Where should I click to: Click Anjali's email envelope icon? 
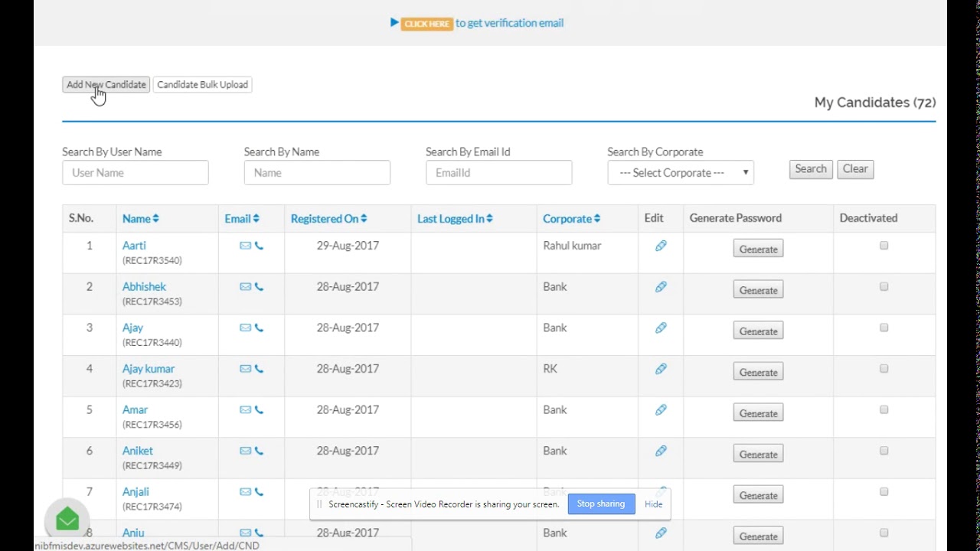tap(245, 492)
